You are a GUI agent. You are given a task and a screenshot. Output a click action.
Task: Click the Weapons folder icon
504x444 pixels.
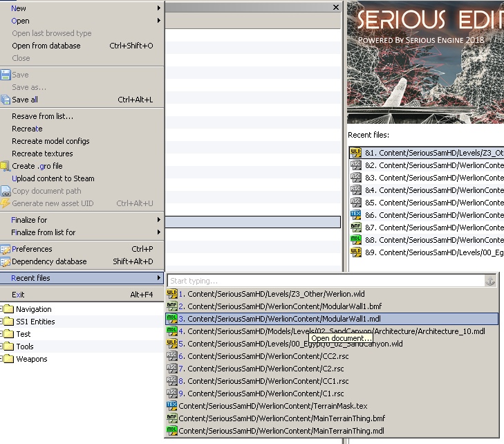coord(9,359)
